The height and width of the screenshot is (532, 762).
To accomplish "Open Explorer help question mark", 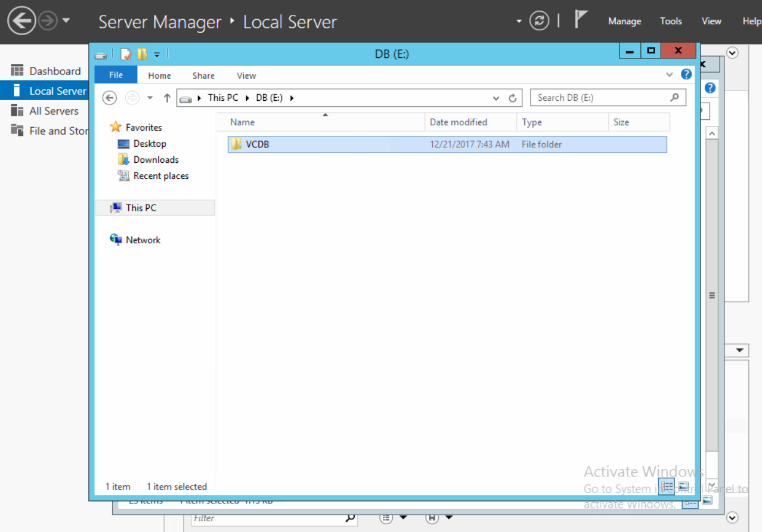I will click(x=686, y=75).
